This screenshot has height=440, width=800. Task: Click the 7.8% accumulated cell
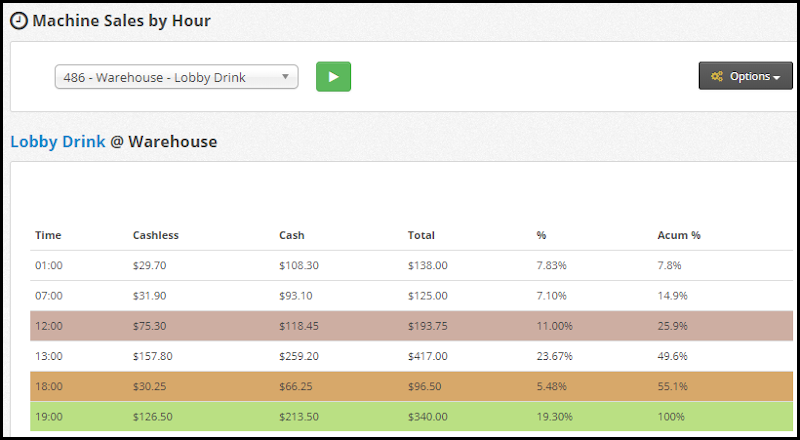(x=669, y=265)
